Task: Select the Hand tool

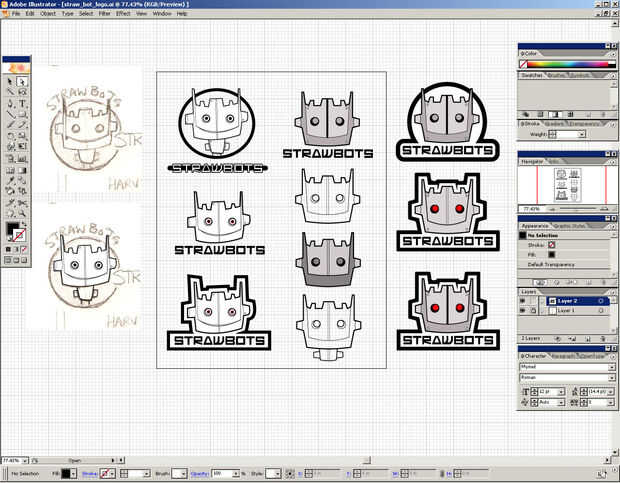Action: coord(10,214)
